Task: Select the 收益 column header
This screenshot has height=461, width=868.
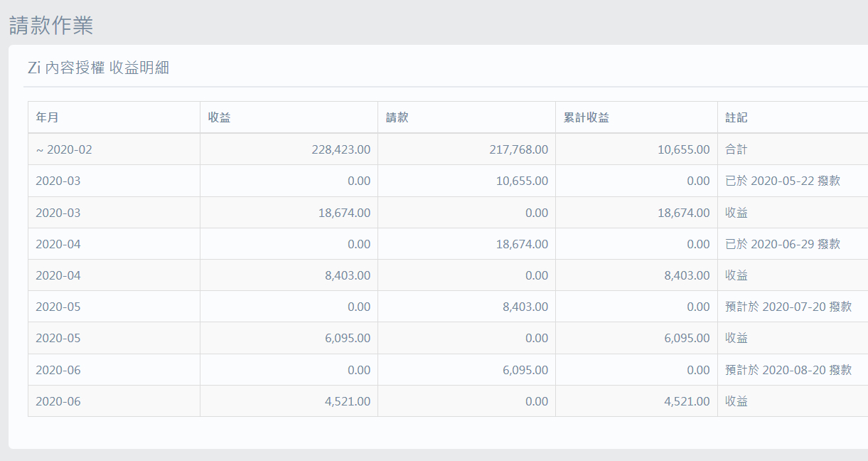Action: 219,117
